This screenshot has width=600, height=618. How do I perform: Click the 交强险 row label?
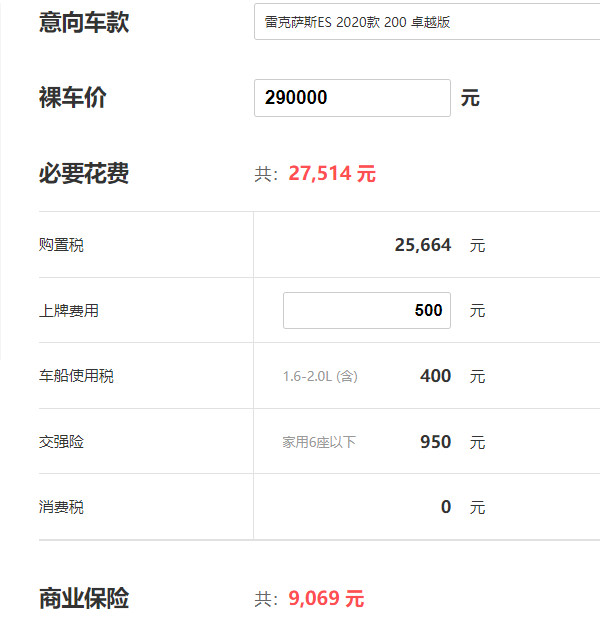coord(61,442)
